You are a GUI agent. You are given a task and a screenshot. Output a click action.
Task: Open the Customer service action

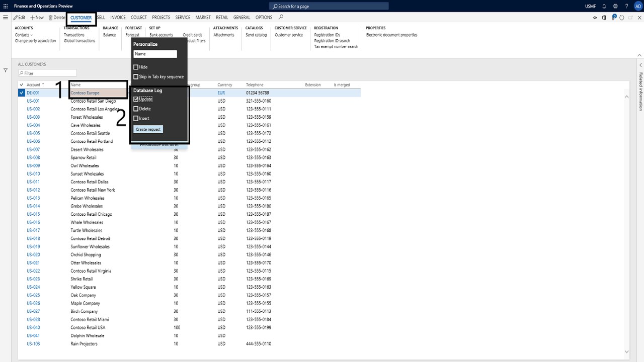[289, 35]
